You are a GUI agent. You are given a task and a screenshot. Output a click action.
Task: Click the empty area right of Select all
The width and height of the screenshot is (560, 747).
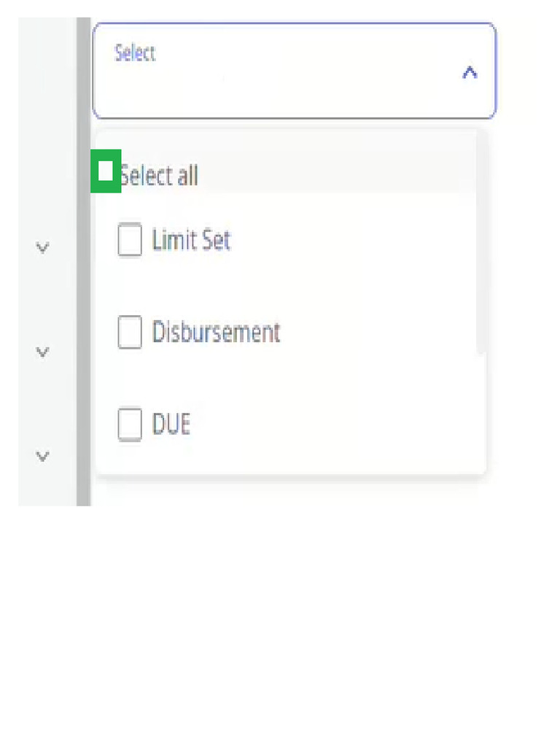tap(328, 175)
